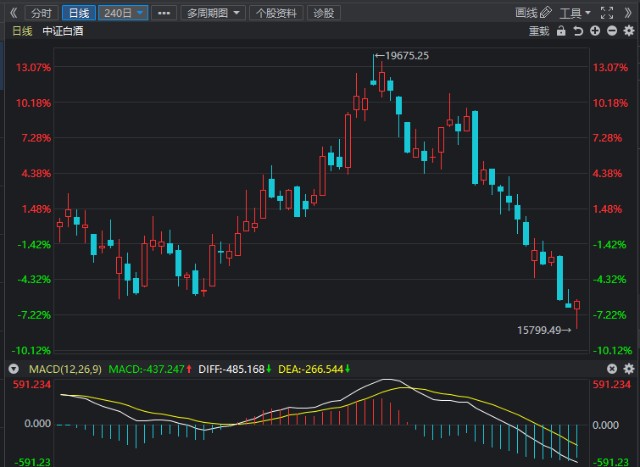This screenshot has width=640, height=467.
Task: Click the 画线 drawing pencil tool
Action: pos(532,13)
